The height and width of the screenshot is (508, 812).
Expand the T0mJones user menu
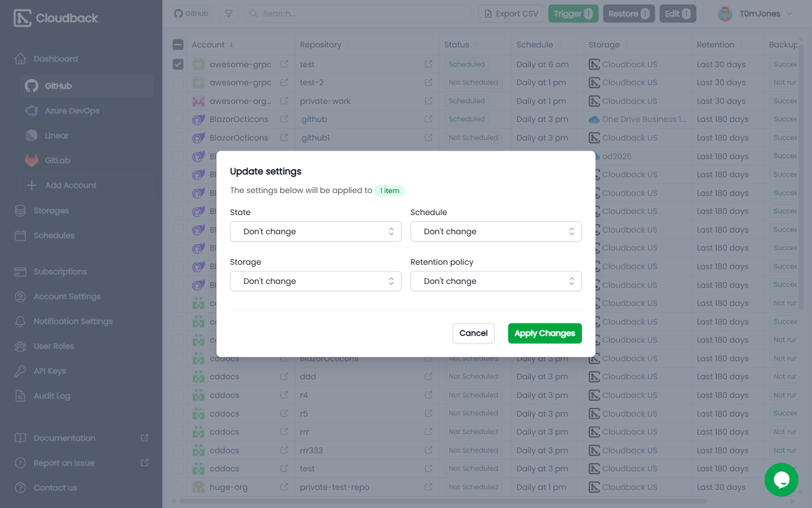point(756,14)
